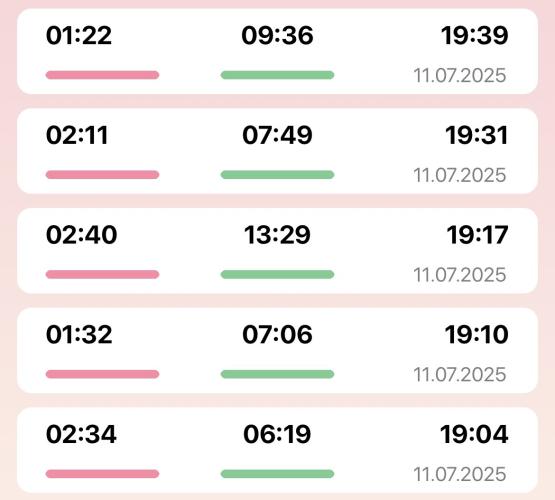Click the green bar under 13:29
Image resolution: width=555 pixels, height=500 pixels.
pos(277,275)
